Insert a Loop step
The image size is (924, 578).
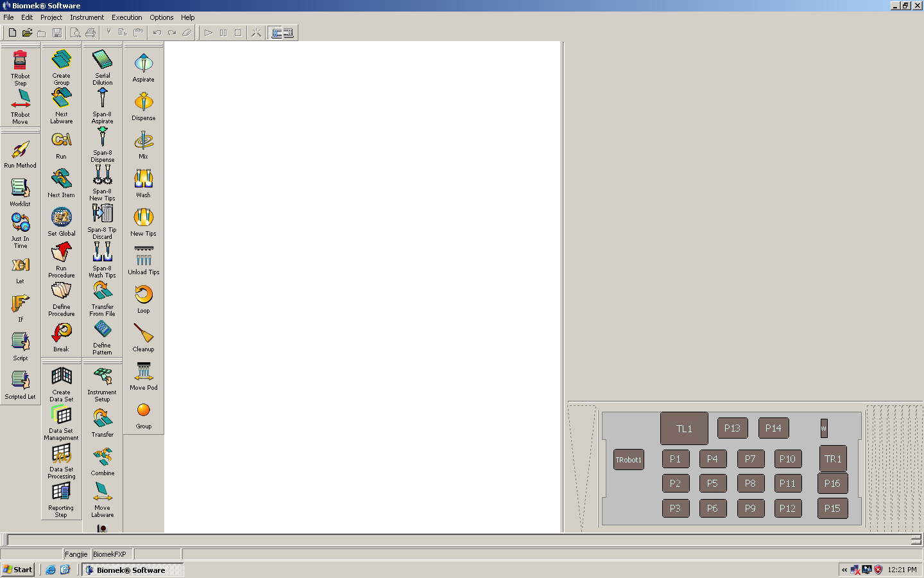click(x=143, y=299)
